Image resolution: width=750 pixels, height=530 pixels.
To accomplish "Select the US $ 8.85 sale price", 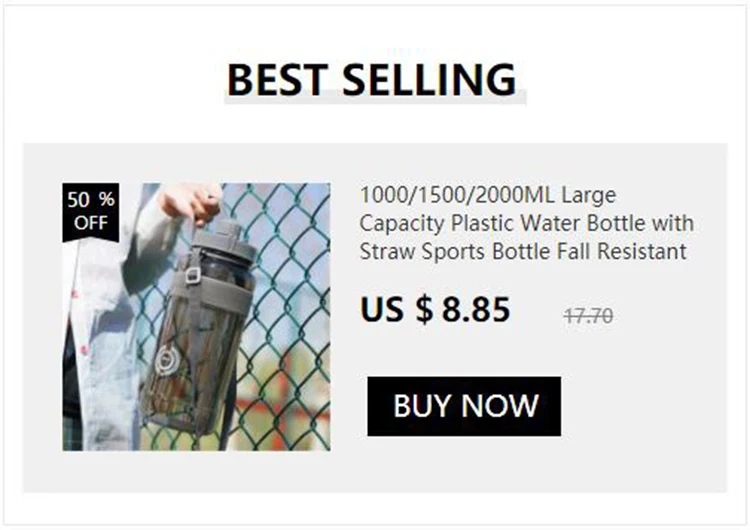I will pyautogui.click(x=435, y=309).
